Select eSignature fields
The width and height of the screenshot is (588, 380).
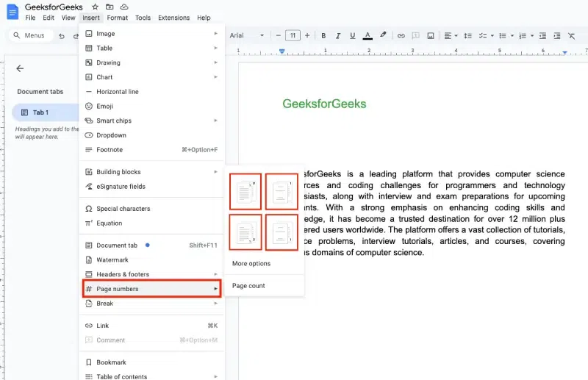point(151,187)
